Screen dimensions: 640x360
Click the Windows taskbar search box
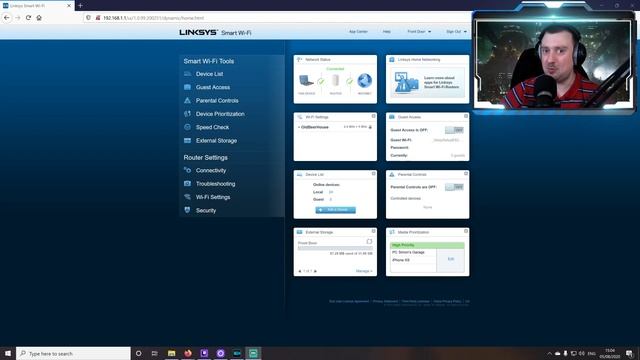click(x=73, y=353)
